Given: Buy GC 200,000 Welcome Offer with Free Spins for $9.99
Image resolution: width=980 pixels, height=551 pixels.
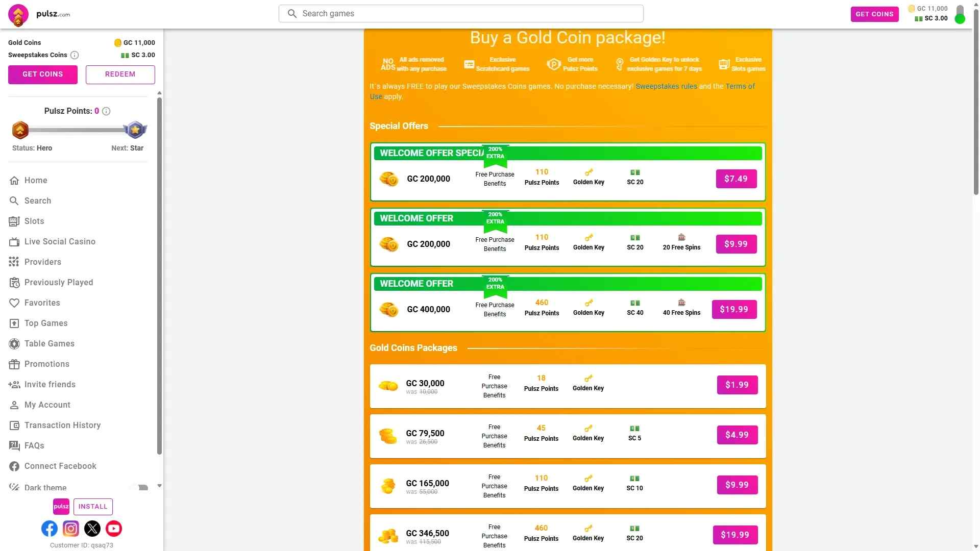Looking at the screenshot, I should point(736,244).
